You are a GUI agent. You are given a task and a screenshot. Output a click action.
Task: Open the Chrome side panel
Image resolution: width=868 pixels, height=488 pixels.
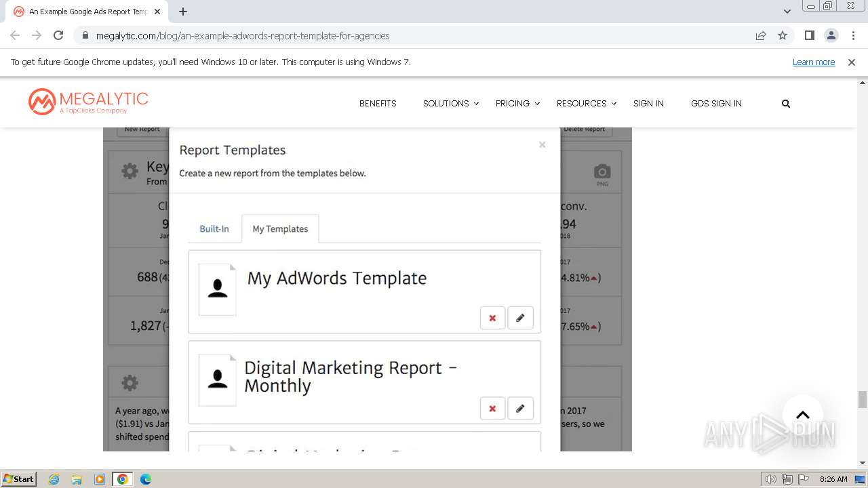[809, 35]
